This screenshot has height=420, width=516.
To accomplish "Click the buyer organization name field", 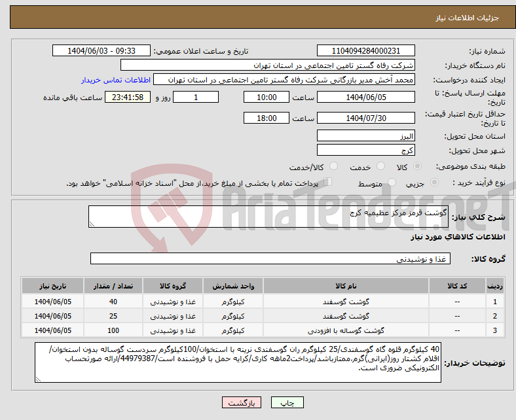I will coord(268,65).
